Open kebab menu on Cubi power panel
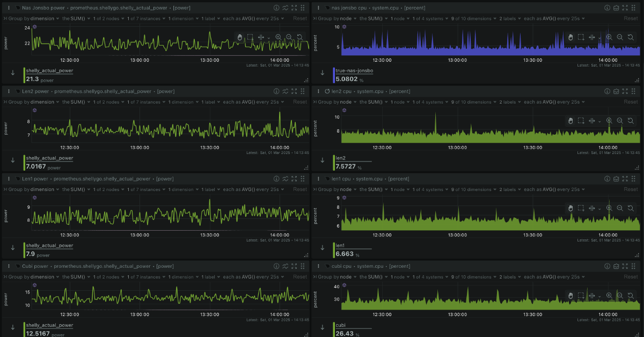 point(9,266)
